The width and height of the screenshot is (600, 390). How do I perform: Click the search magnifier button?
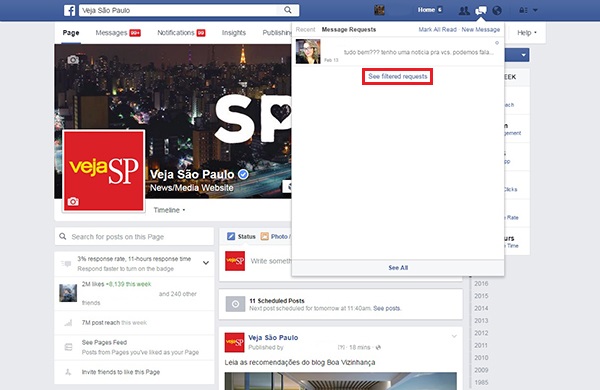[x=288, y=10]
